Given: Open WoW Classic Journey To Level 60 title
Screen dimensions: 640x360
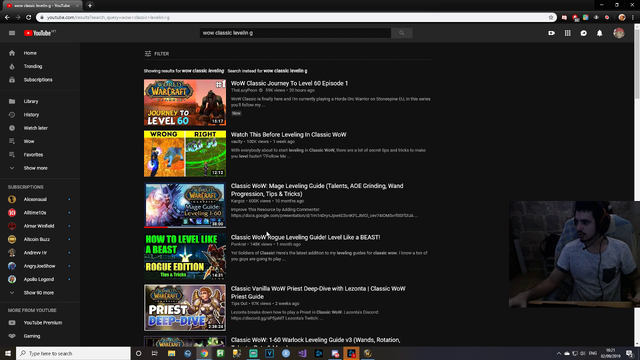Looking at the screenshot, I should point(289,83).
